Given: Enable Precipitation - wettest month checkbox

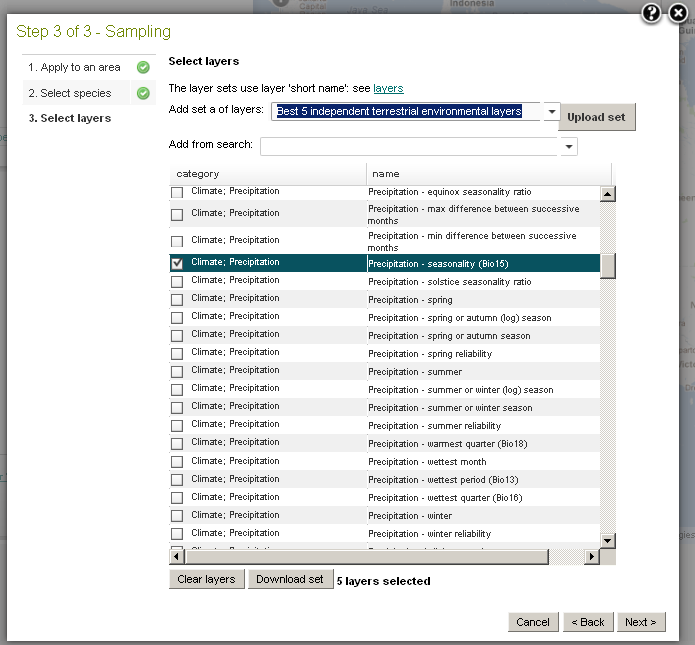Looking at the screenshot, I should click(x=177, y=462).
